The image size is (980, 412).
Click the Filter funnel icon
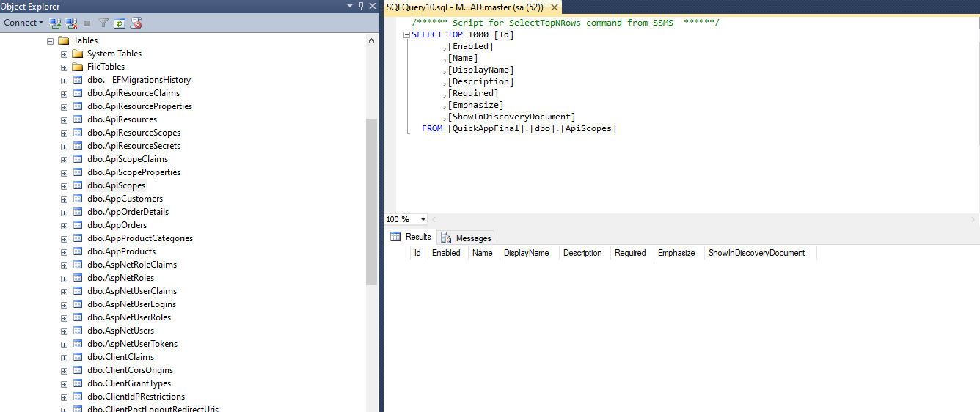[103, 23]
